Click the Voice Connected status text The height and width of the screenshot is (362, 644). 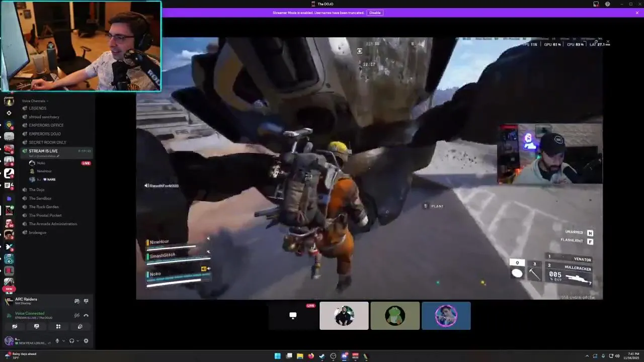coord(30,313)
